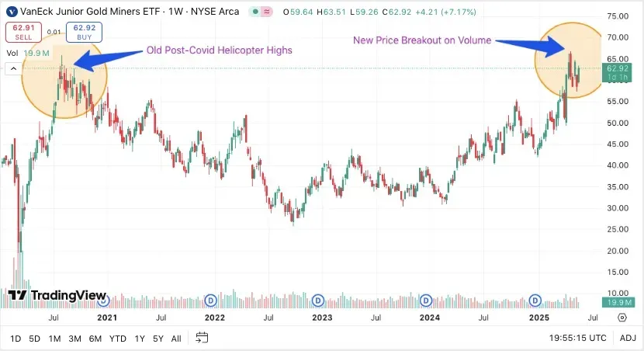Open the go-to-date calendar icon
Viewport: 644px width, 351px height.
pos(202,338)
